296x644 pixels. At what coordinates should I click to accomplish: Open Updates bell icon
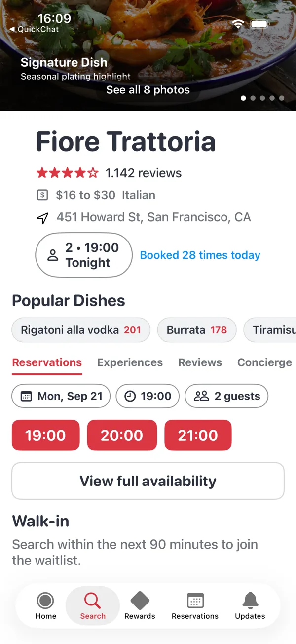[250, 601]
